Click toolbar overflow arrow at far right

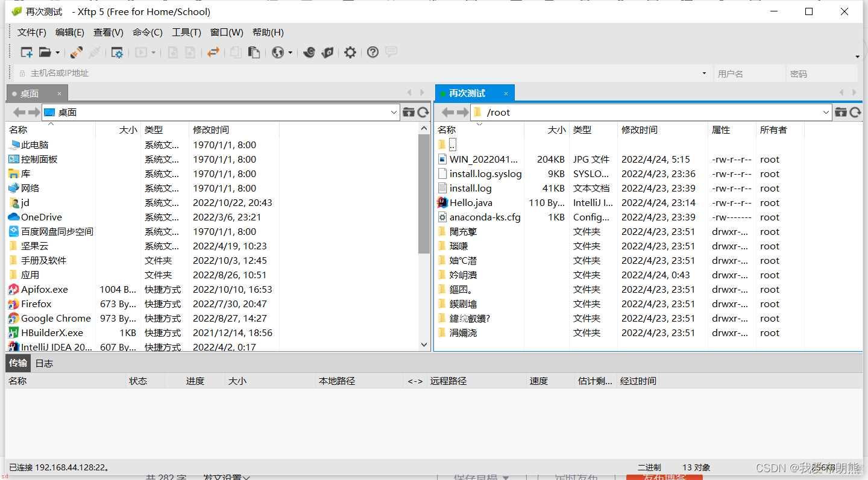click(857, 57)
